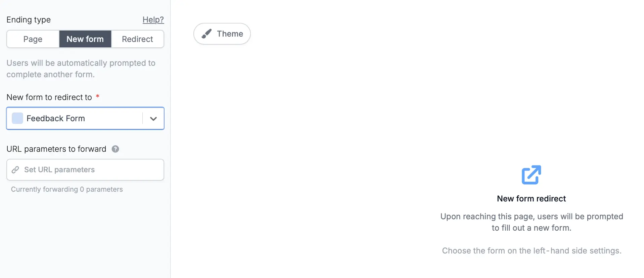Keep New form ending type selected
Viewport: 644px width, 278px height.
(85, 39)
